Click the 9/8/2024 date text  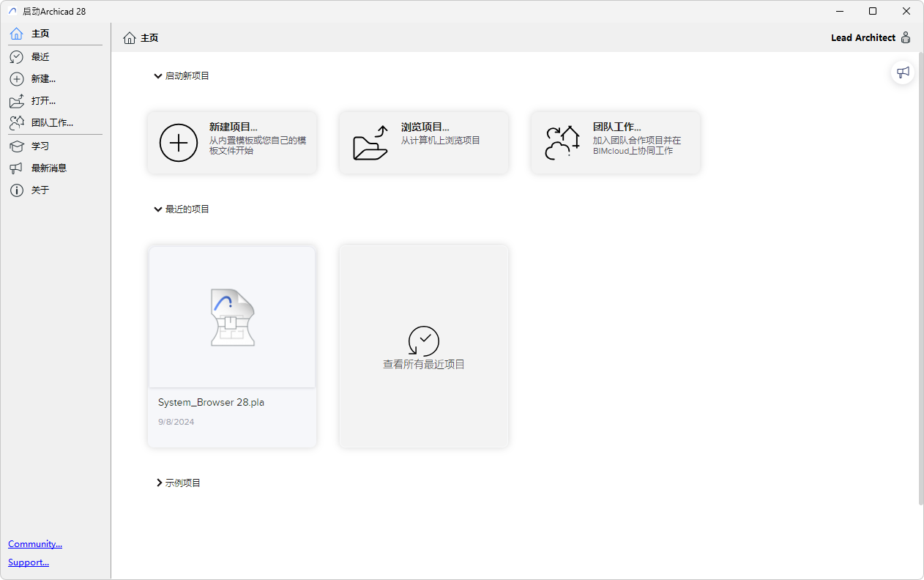pyautogui.click(x=176, y=422)
